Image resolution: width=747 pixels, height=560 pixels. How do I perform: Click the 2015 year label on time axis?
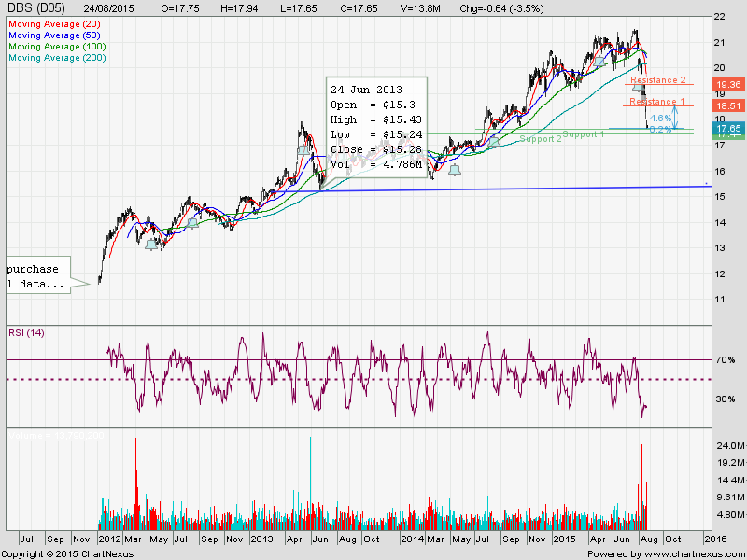(565, 539)
